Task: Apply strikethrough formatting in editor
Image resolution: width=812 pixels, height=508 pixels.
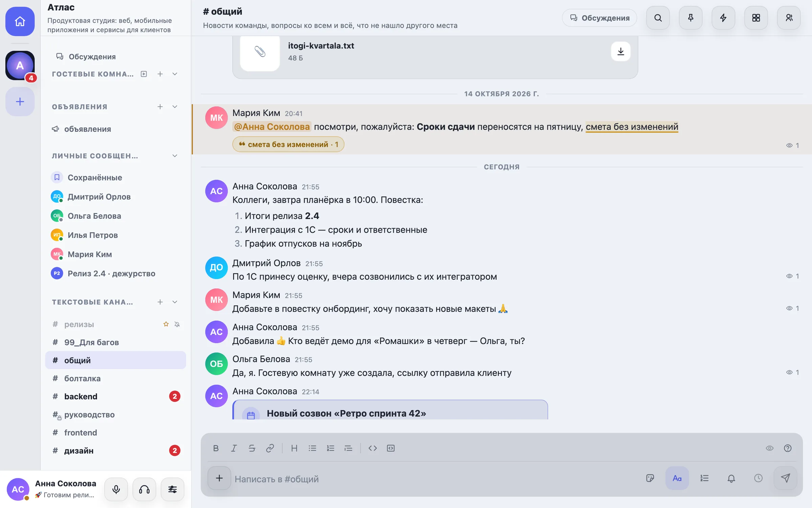Action: (252, 448)
